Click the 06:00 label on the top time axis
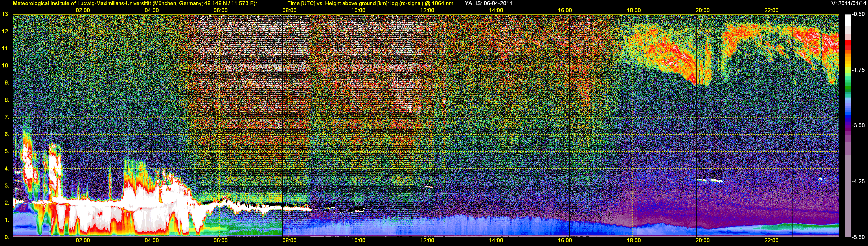Screen dimensions: 868x246 tap(220, 10)
